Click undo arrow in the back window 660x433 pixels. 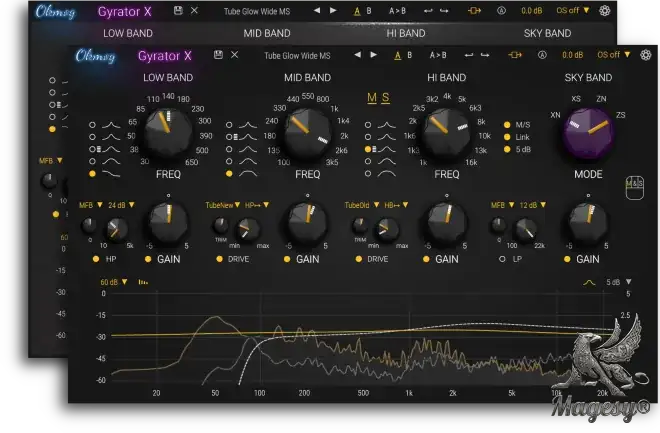428,11
